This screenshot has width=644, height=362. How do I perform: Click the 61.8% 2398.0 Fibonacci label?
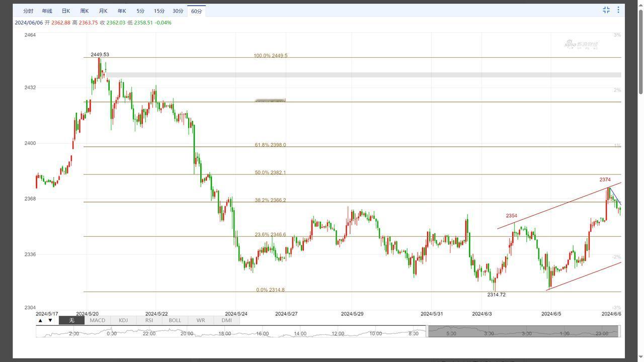pyautogui.click(x=270, y=145)
